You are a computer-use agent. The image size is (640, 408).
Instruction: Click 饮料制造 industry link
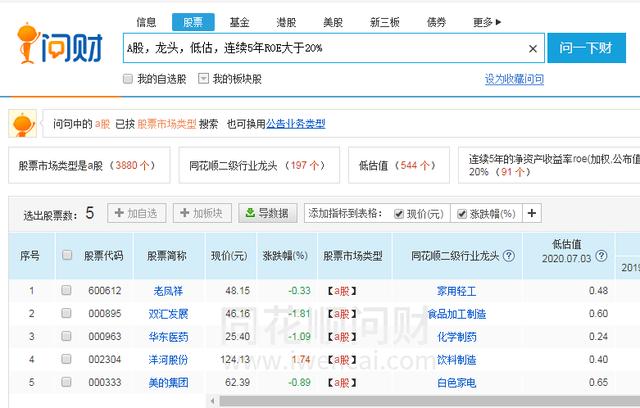click(457, 360)
